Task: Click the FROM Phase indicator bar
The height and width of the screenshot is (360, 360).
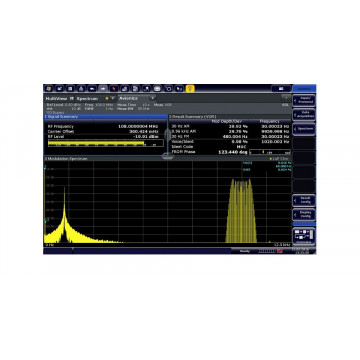Action: pos(270,152)
